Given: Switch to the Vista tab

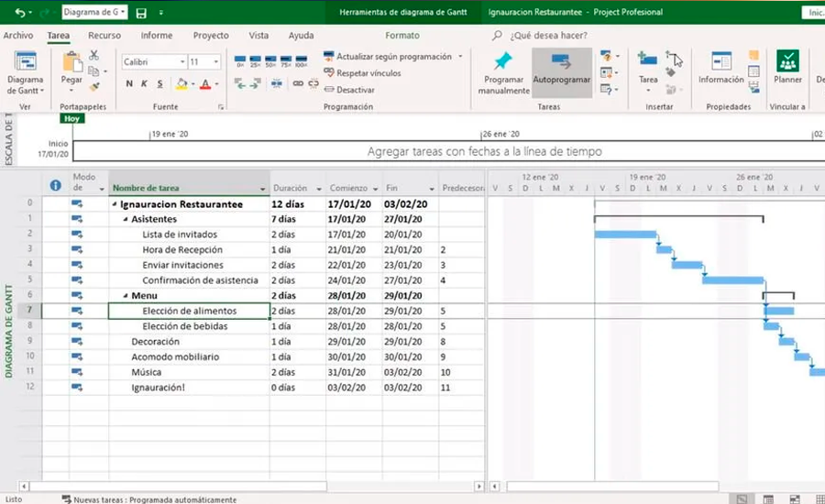Looking at the screenshot, I should (258, 35).
